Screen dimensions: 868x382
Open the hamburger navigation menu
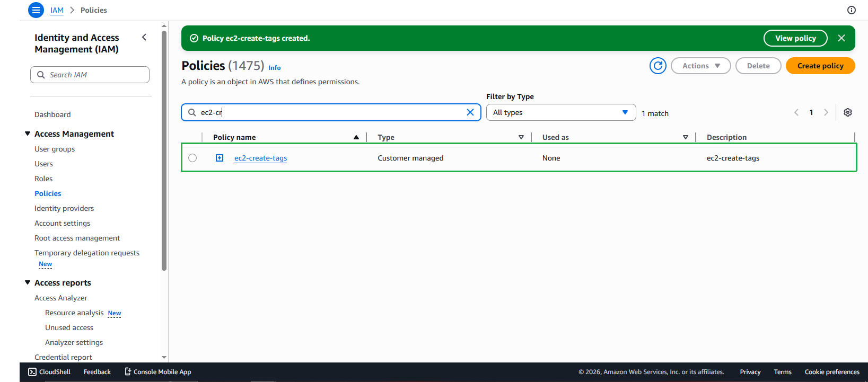pos(36,10)
